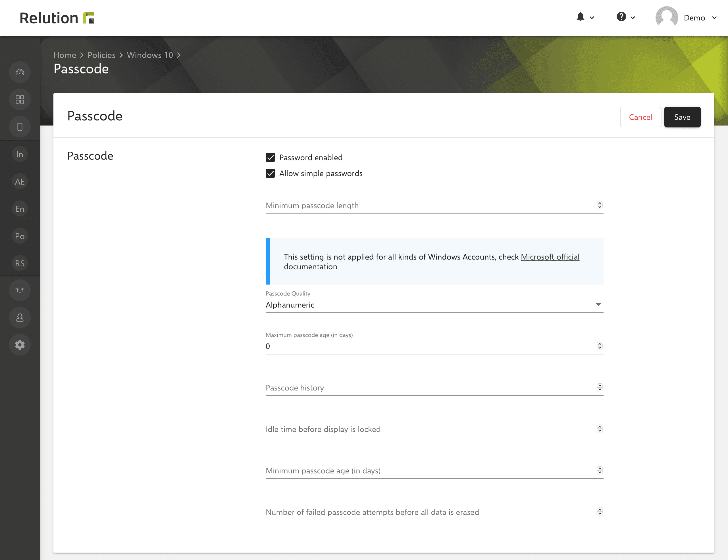Image resolution: width=728 pixels, height=560 pixels.
Task: Click the mobile device icon in sidebar
Action: pyautogui.click(x=20, y=126)
